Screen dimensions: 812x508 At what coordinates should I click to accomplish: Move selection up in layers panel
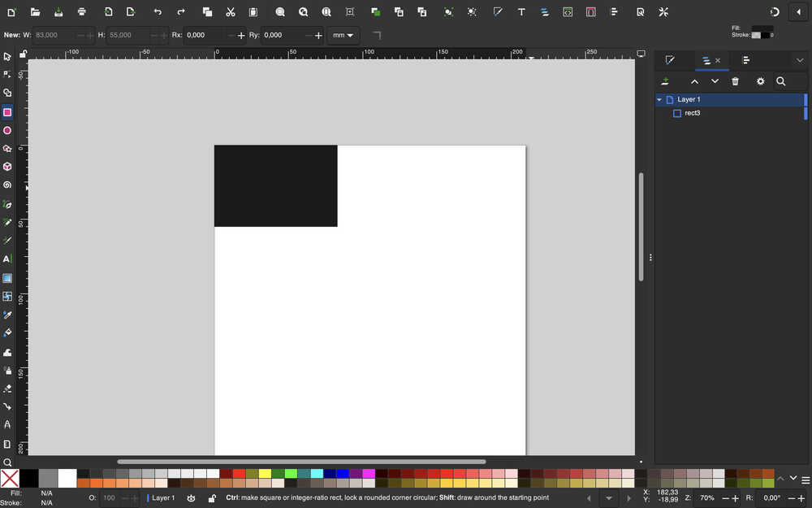[695, 81]
